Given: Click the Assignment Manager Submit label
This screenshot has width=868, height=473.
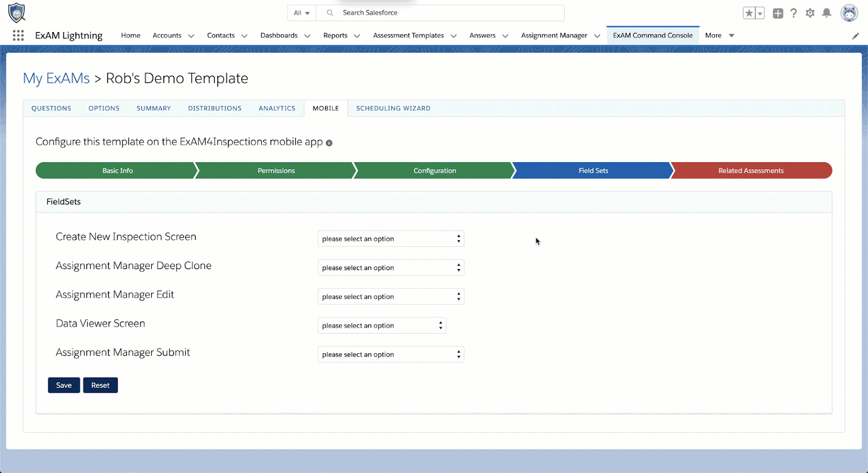Looking at the screenshot, I should point(123,353).
